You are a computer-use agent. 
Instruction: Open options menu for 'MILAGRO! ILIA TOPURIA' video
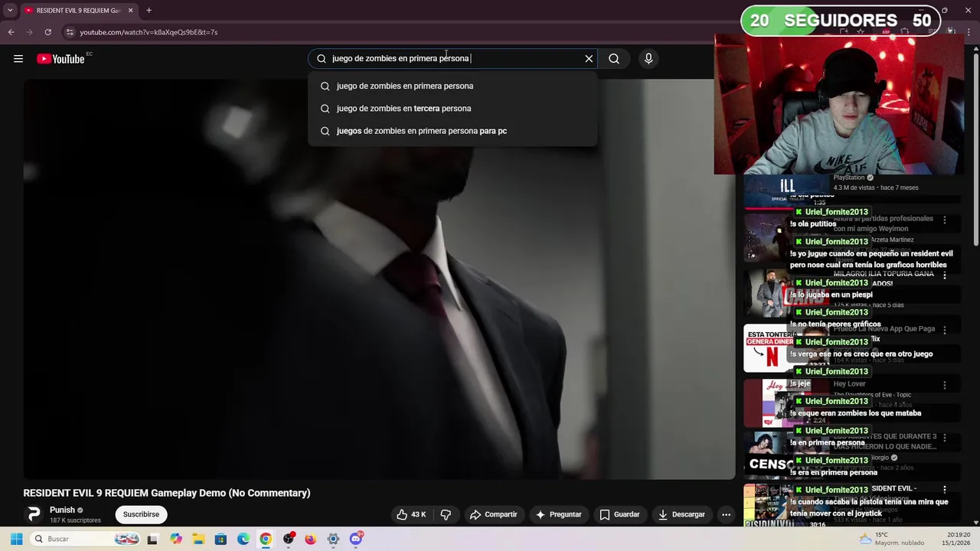point(945,275)
